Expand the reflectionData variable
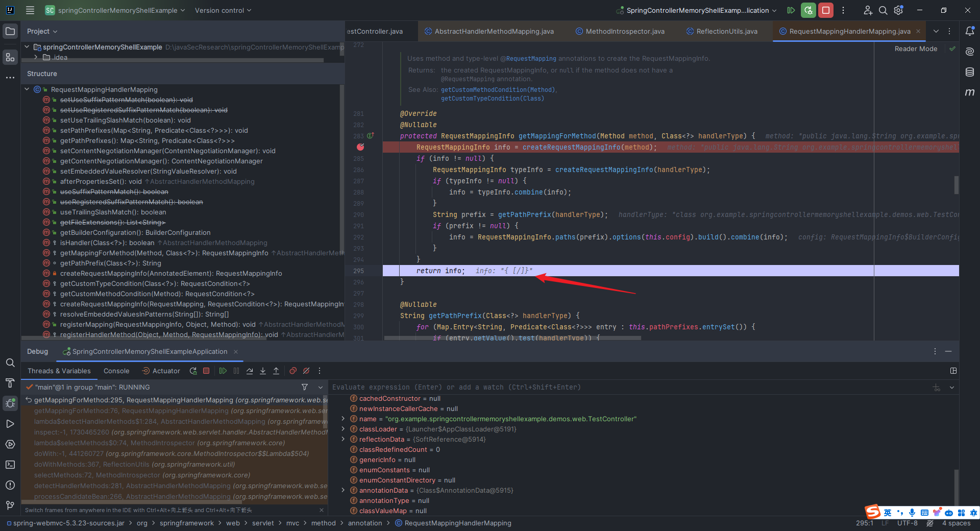The image size is (980, 531). click(343, 439)
